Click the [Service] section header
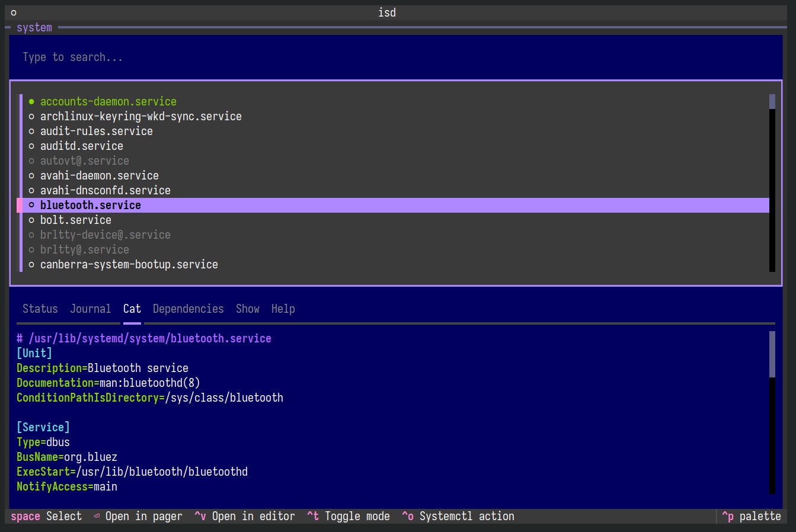 tap(43, 427)
